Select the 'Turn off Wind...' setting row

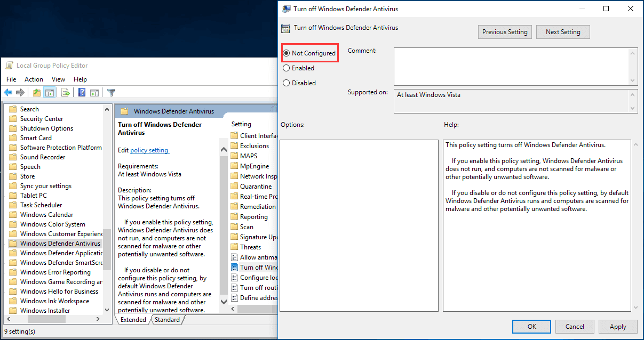click(x=254, y=268)
